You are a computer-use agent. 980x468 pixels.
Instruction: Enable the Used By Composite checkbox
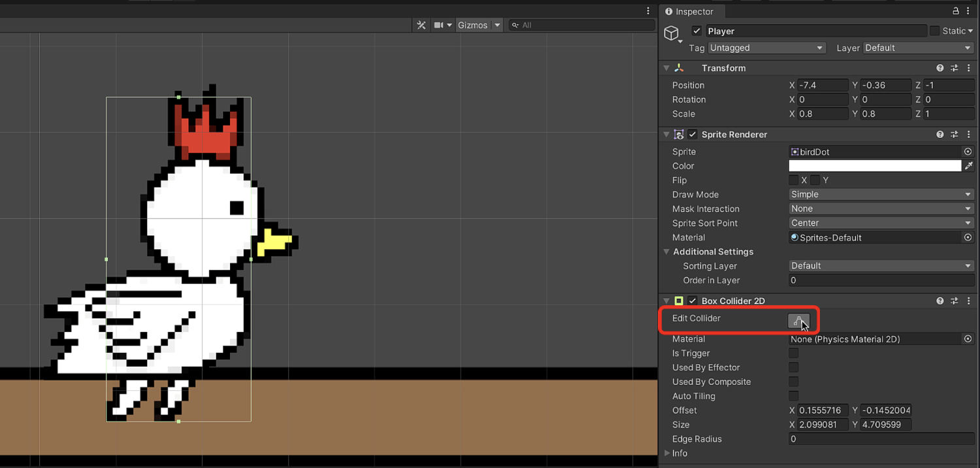(x=793, y=382)
